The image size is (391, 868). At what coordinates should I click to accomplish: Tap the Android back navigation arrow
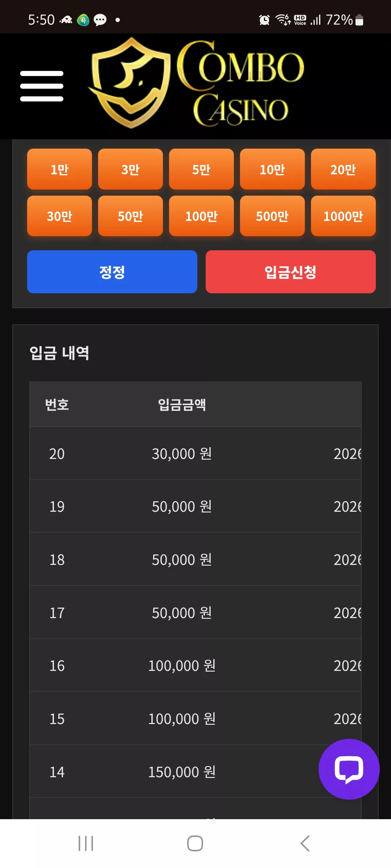coord(305,843)
